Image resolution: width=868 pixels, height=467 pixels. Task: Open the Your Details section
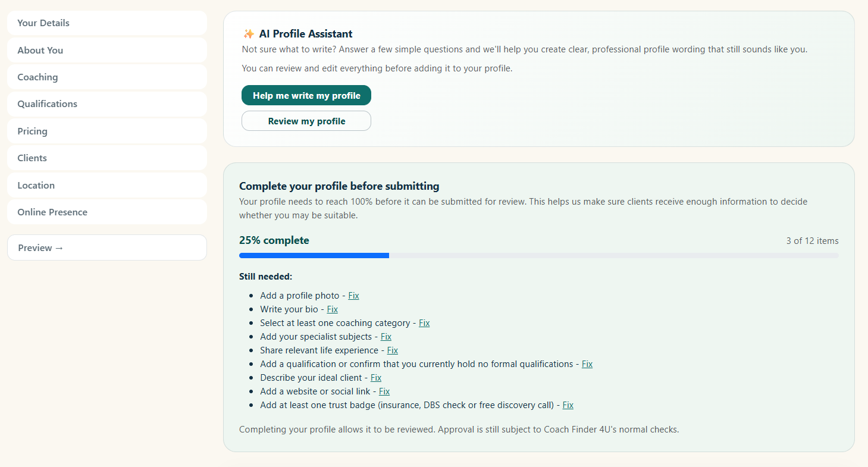tap(107, 23)
